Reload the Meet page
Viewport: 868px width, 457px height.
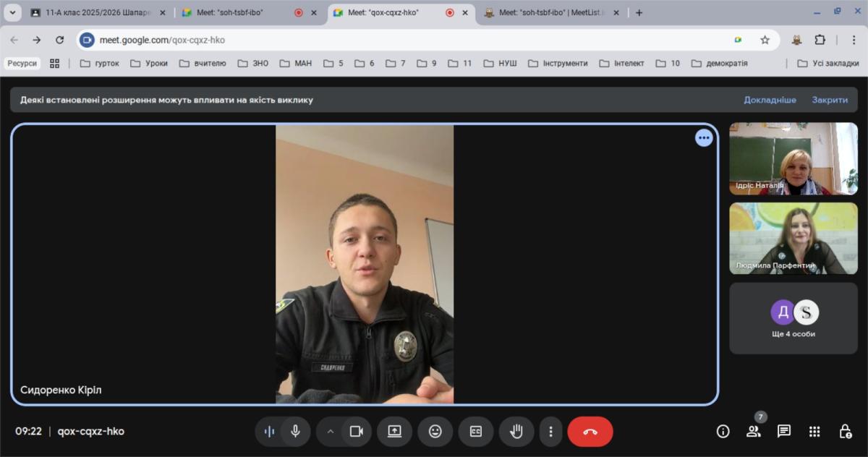click(x=60, y=40)
